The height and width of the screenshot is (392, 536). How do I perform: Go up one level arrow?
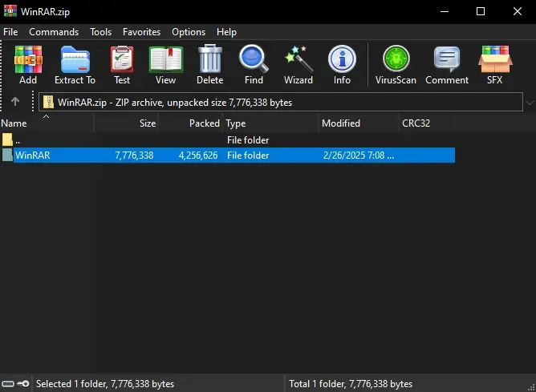pos(15,102)
